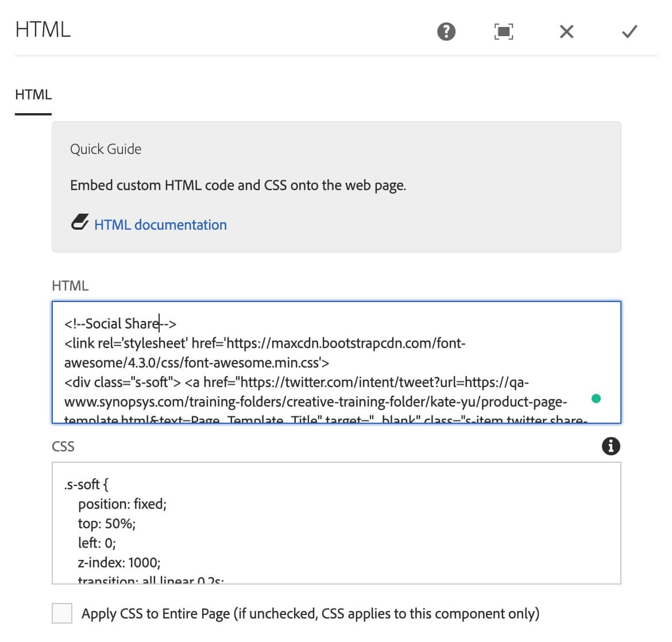This screenshot has width=672, height=642.
Task: Click the book icon beside HTML documentation
Action: (80, 223)
